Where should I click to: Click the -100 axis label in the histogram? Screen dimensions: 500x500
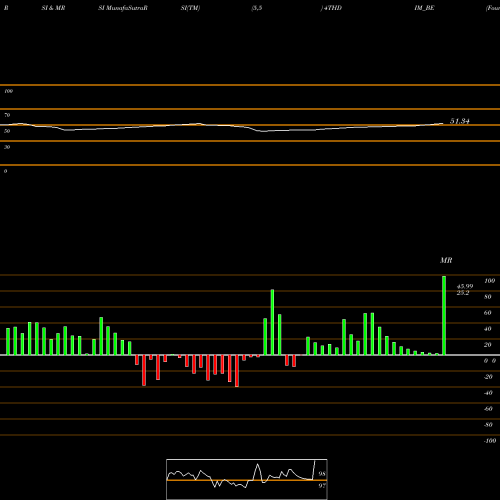[x=490, y=441]
